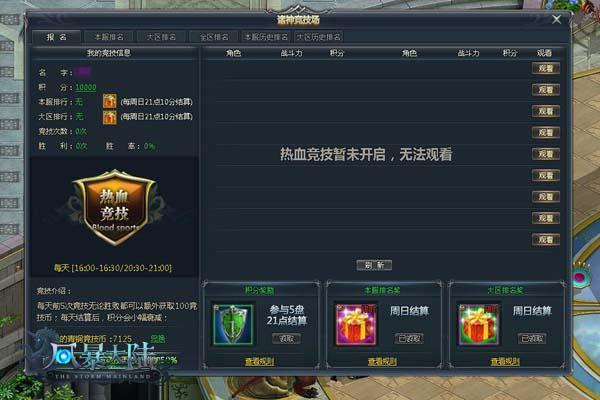This screenshot has width=600, height=400.
Task: Open the 大区排名 tab
Action: click(161, 37)
